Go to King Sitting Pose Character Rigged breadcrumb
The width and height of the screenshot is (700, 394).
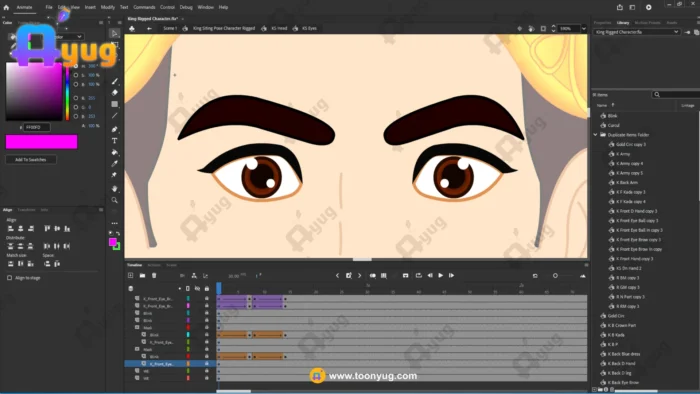point(224,29)
